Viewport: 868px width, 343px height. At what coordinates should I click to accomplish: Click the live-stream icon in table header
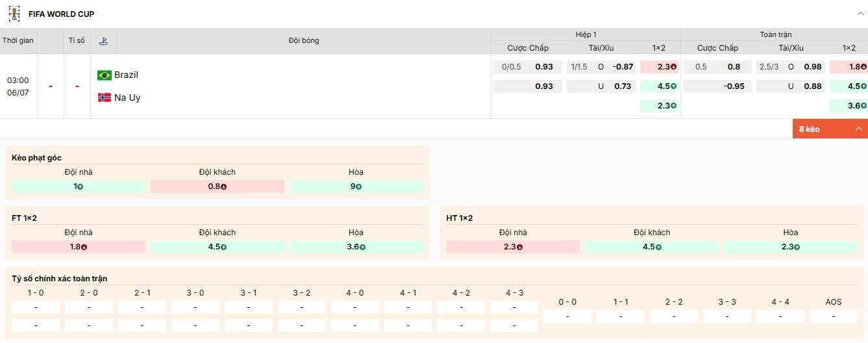(x=103, y=41)
